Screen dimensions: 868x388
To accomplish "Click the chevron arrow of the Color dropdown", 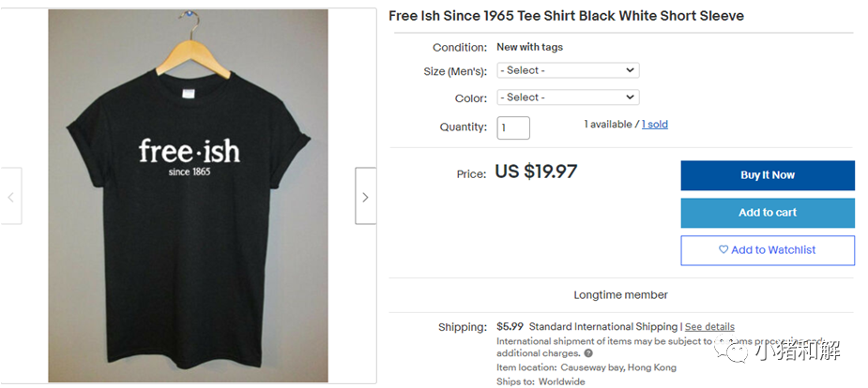I will point(630,97).
